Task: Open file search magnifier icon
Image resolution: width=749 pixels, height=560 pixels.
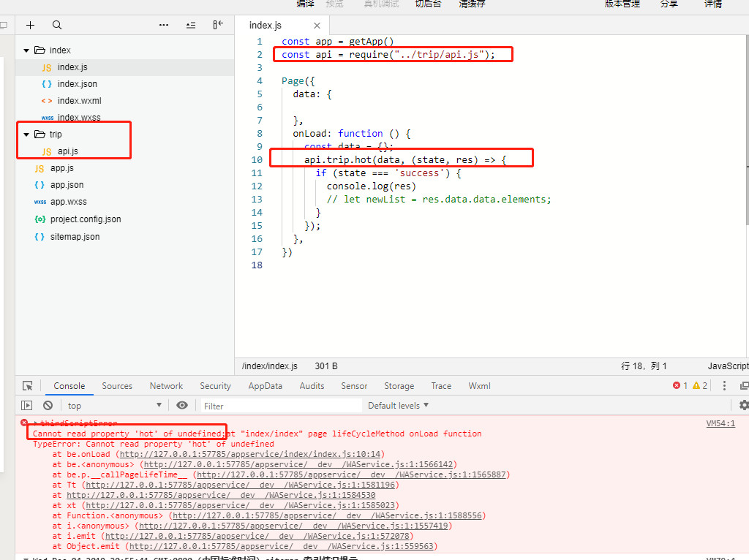Action: click(x=57, y=26)
